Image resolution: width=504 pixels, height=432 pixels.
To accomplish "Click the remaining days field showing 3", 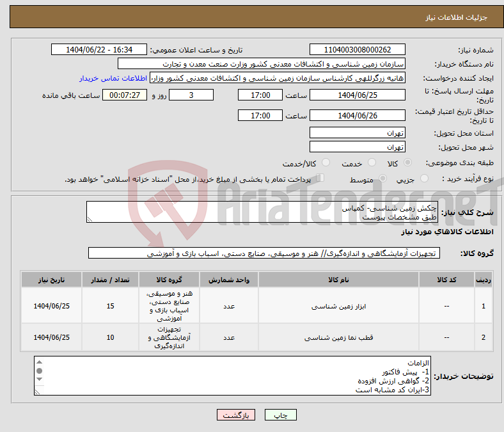I will (x=191, y=95).
